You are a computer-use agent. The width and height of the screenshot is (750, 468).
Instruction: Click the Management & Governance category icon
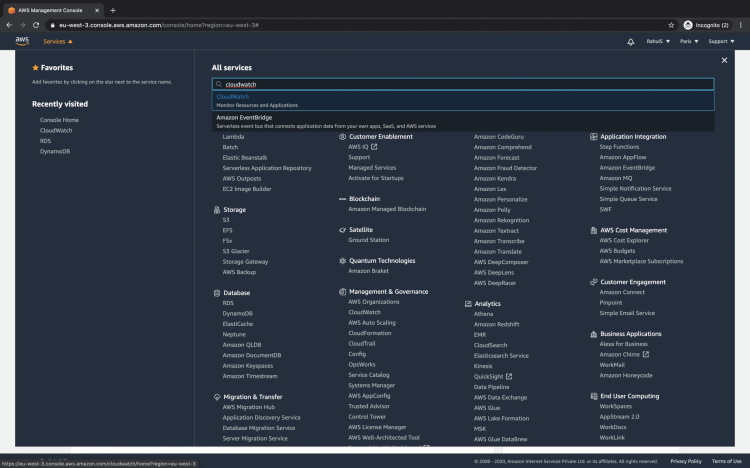(x=342, y=291)
